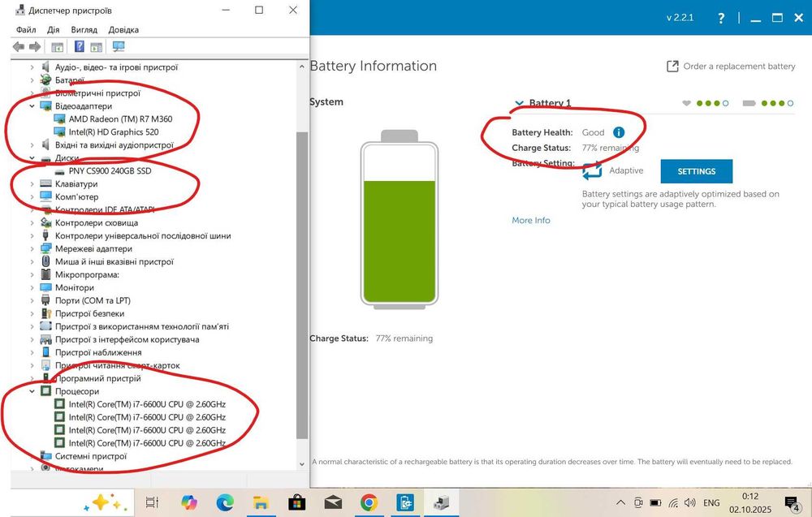This screenshot has height=517, width=812.
Task: Open the Mail app from the taskbar
Action: [333, 502]
